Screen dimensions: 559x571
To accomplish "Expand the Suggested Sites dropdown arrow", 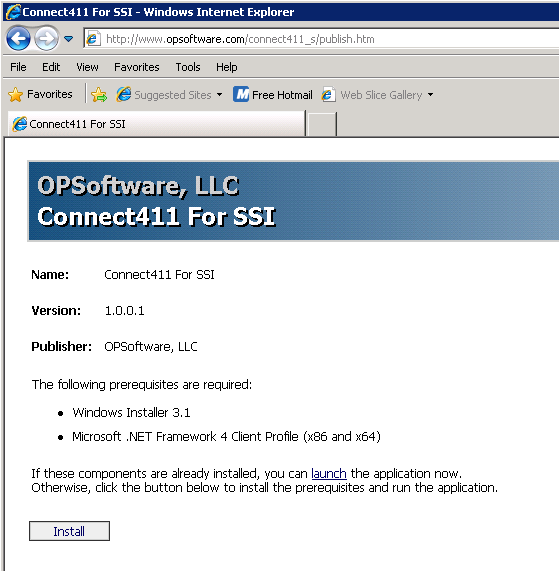I will point(220,95).
